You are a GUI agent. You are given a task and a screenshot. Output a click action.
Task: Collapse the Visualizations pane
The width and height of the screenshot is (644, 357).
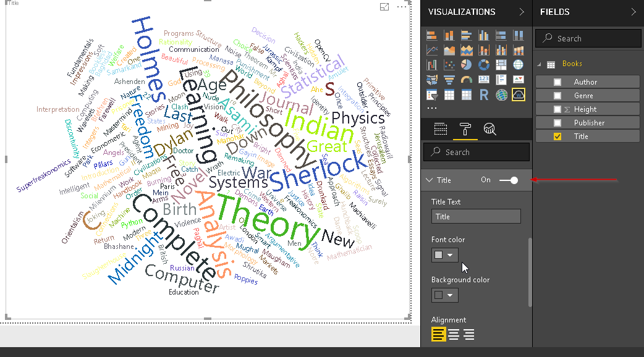click(x=522, y=12)
